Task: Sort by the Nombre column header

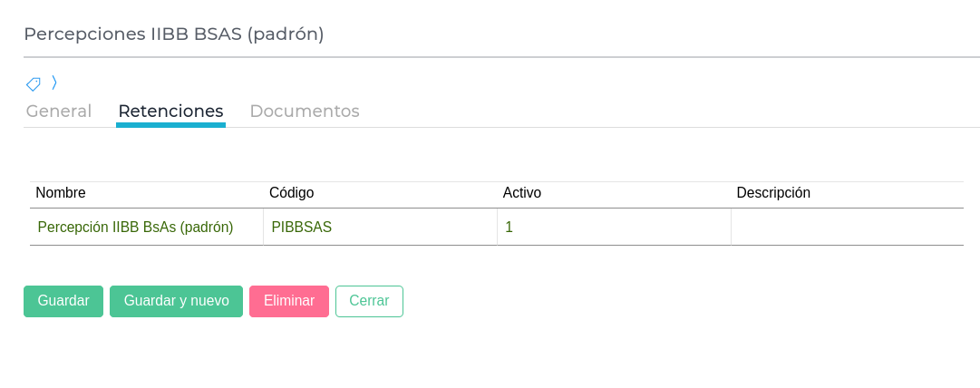Action: point(61,193)
